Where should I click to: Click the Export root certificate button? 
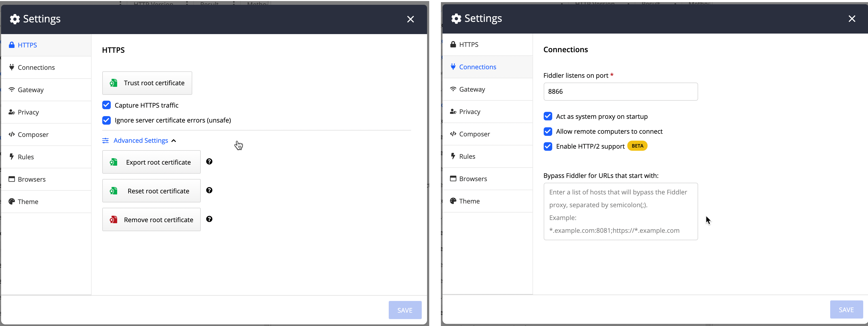151,162
